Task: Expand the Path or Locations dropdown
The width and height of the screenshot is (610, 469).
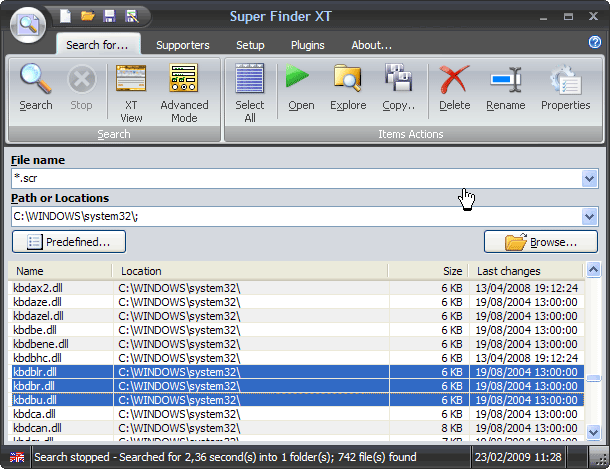Action: point(589,216)
